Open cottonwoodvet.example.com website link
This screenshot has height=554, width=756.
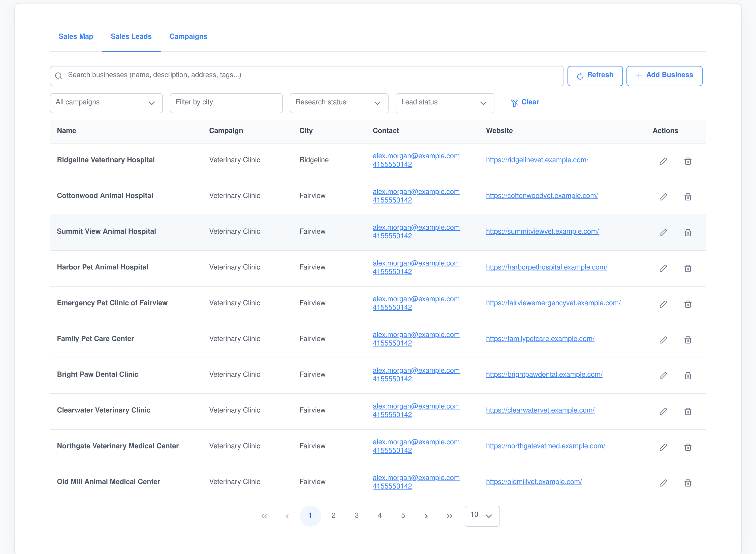click(542, 195)
